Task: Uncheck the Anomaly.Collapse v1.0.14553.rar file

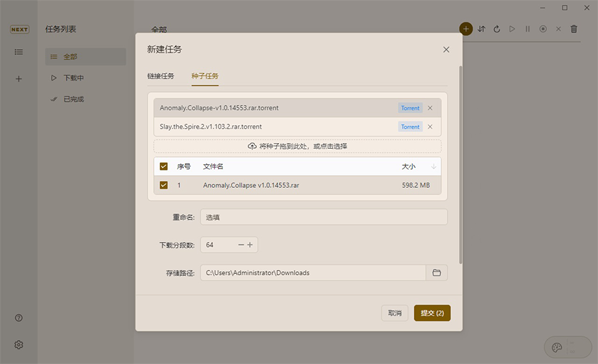Action: tap(164, 185)
